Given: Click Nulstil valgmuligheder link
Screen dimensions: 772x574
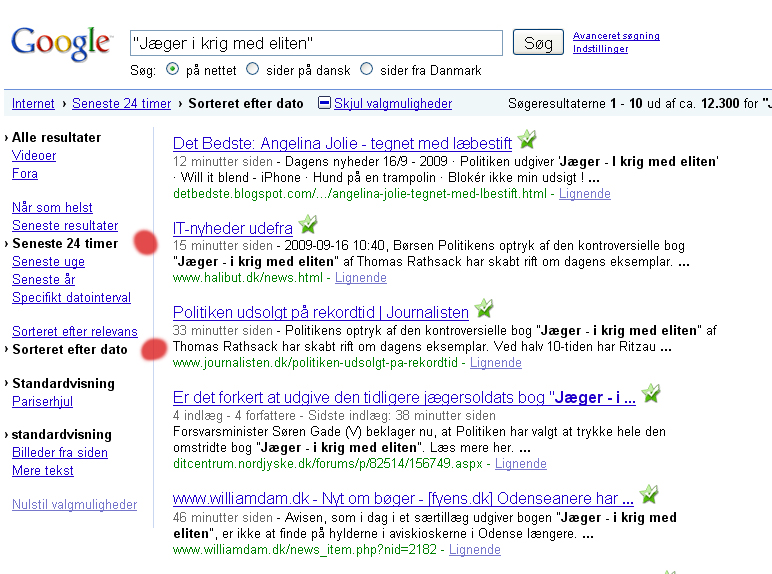Looking at the screenshot, I should coord(74,505).
